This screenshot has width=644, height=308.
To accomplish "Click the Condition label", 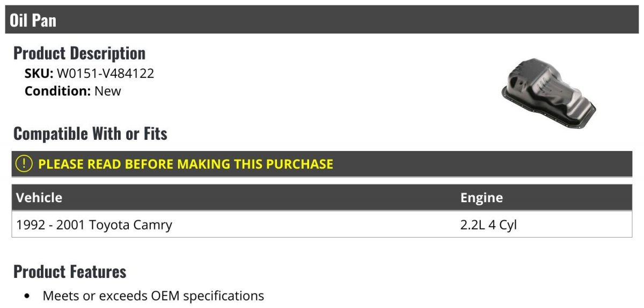I will tap(58, 91).
